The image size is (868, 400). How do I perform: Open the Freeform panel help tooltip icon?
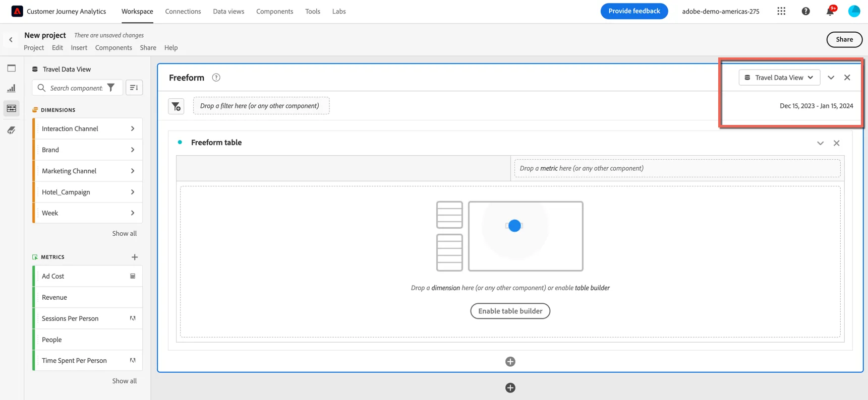[x=216, y=78]
